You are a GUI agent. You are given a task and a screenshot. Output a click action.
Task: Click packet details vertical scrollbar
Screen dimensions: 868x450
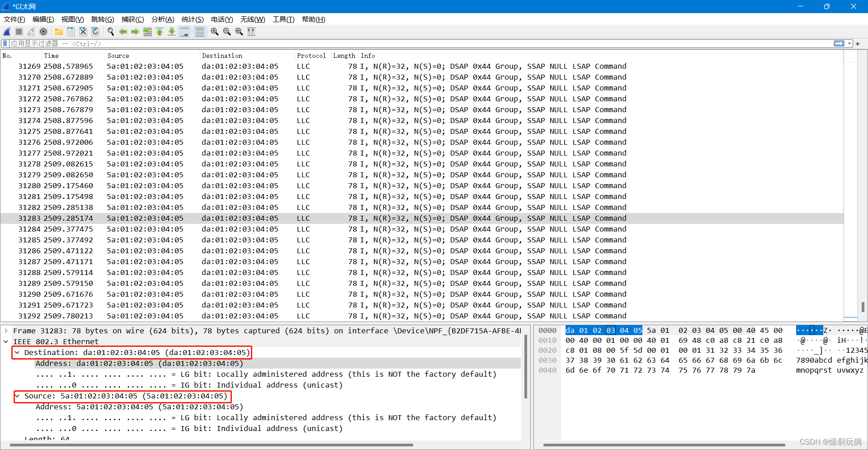tap(526, 366)
